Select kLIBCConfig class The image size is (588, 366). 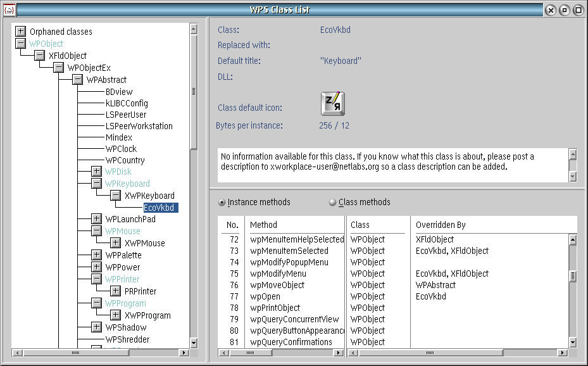127,103
